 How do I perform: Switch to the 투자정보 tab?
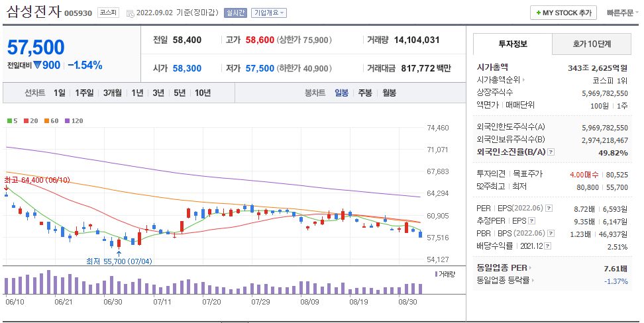click(x=513, y=44)
